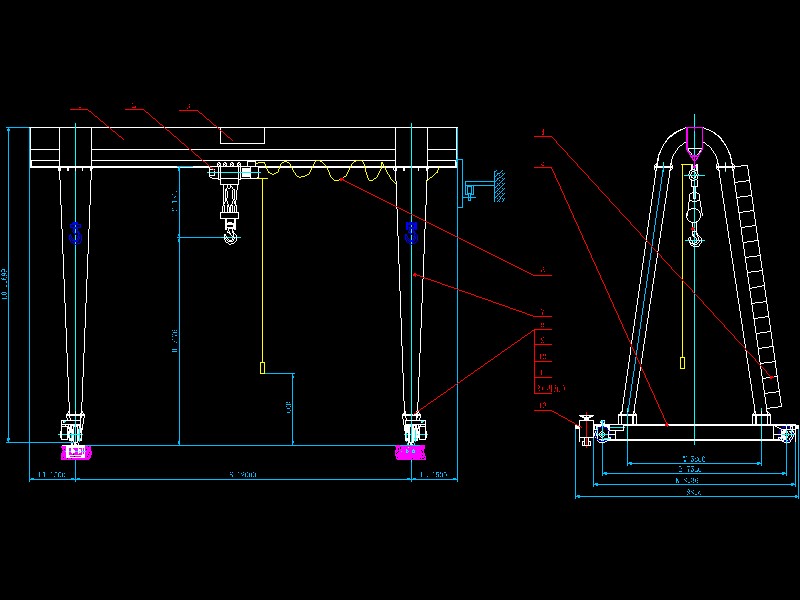The height and width of the screenshot is (600, 800).
Task: Click the hook pulley assembly in the side view
Action: pyautogui.click(x=692, y=215)
